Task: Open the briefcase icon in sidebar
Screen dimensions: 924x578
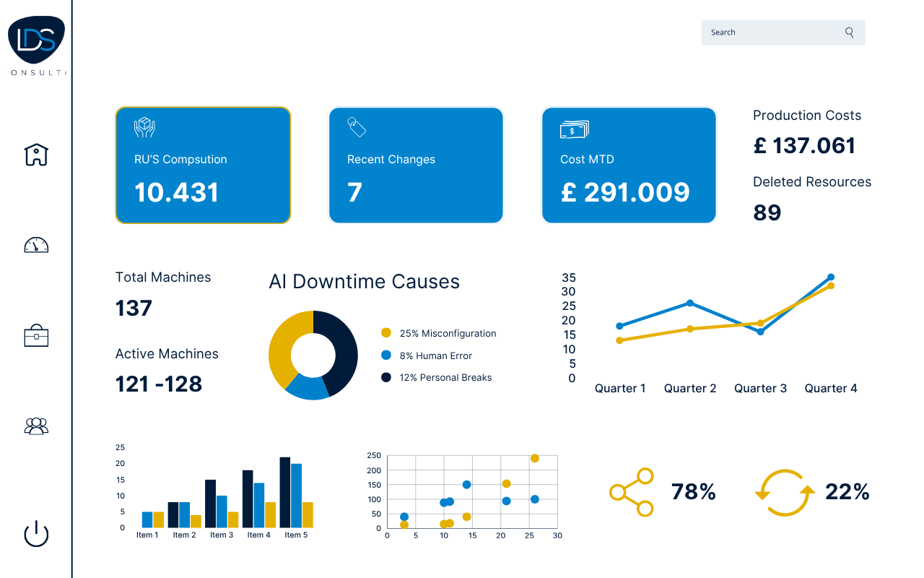Action: coord(36,336)
